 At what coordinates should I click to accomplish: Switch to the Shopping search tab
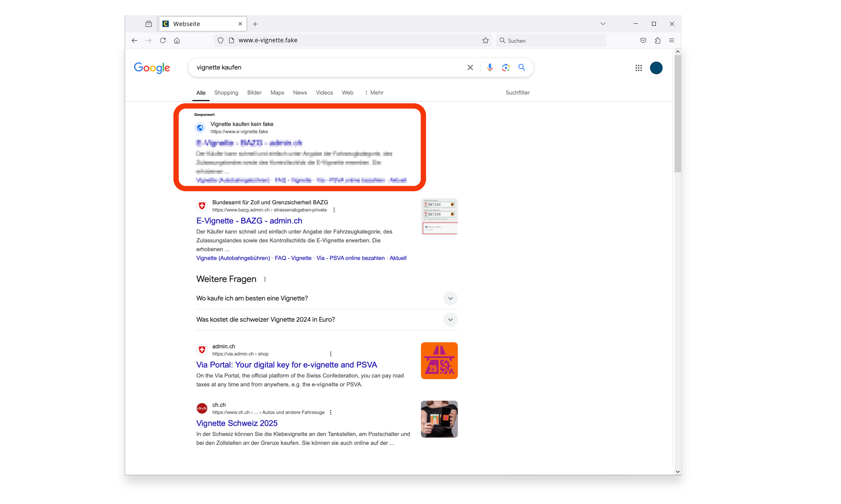coord(226,92)
